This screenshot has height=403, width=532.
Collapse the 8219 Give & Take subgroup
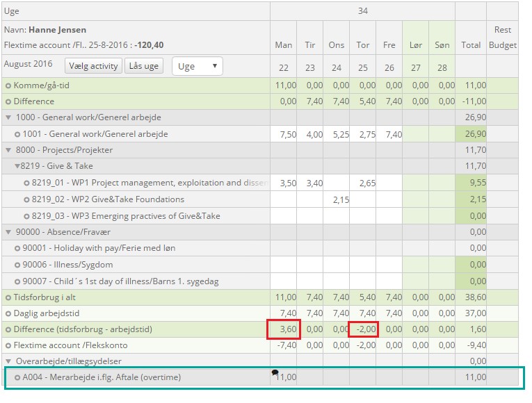pyautogui.click(x=17, y=166)
